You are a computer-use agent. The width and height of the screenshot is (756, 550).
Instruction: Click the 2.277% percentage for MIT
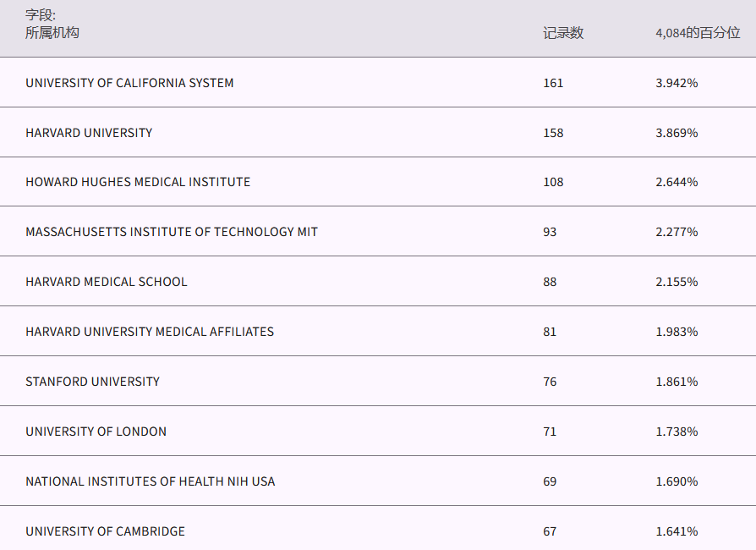[x=677, y=232]
